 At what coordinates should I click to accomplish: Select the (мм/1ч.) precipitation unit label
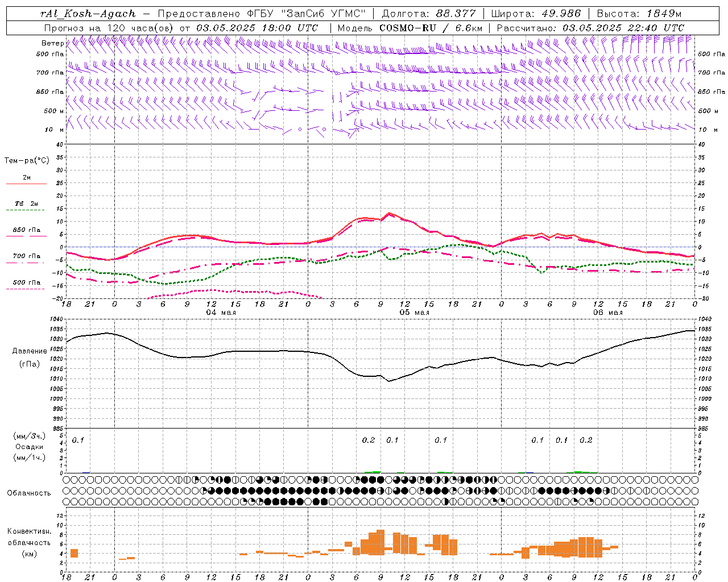pos(29,458)
